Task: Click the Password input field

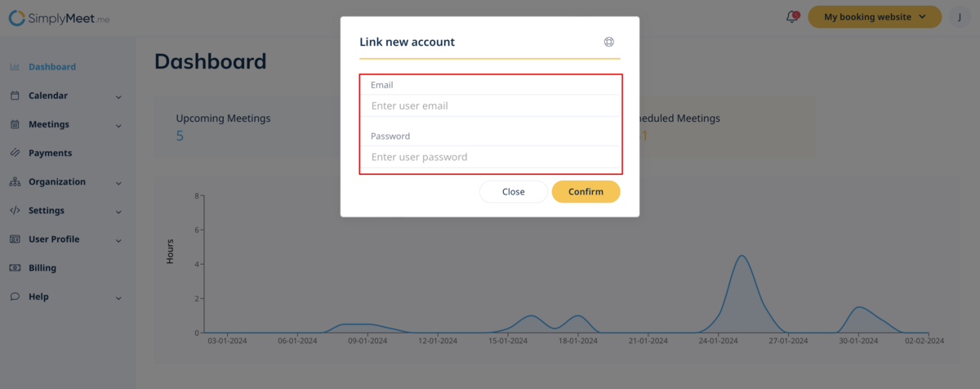Action: tap(490, 157)
